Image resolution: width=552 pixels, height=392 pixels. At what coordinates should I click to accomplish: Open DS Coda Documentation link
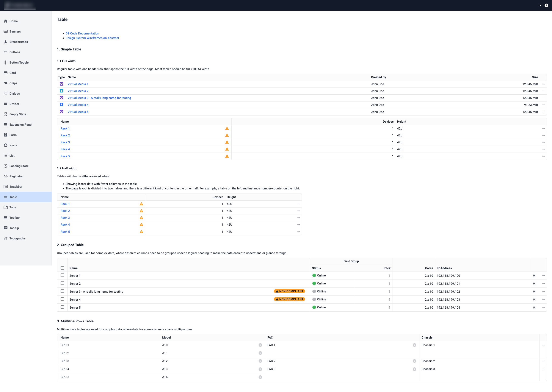[82, 33]
